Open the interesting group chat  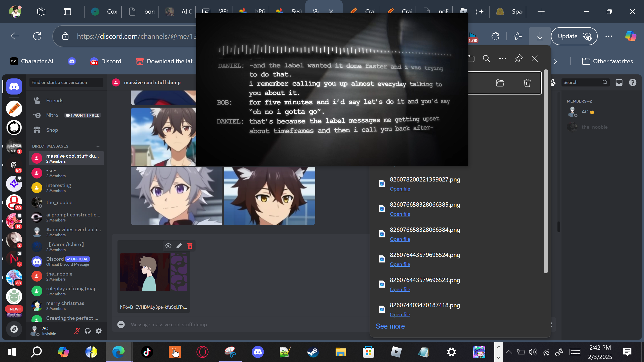coord(66,188)
